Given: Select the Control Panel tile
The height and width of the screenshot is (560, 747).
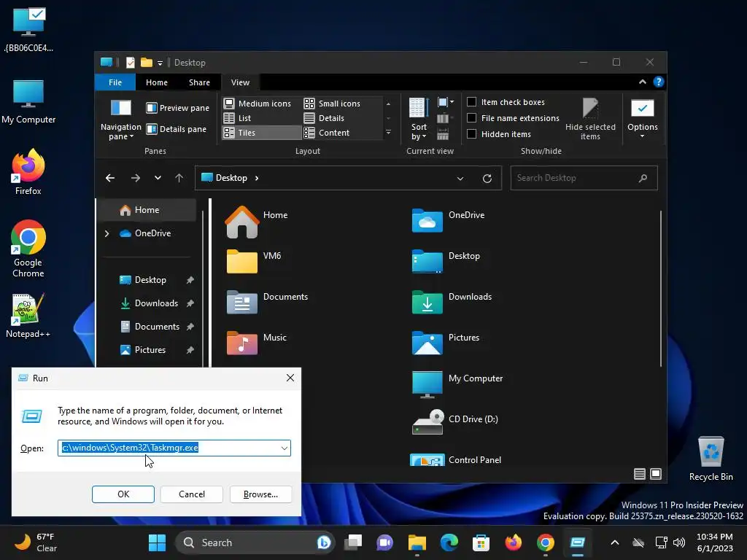Looking at the screenshot, I should [x=455, y=460].
